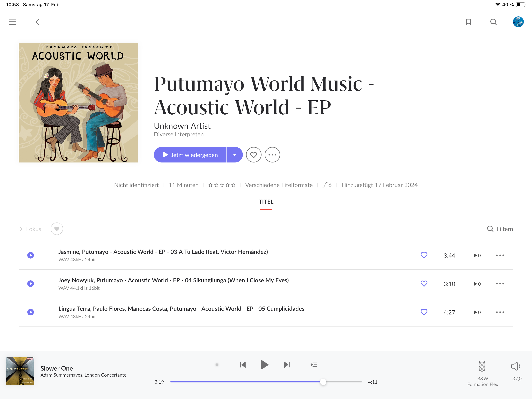The image size is (532, 399).
Task: Click the dynamic range 6 indicator
Action: (x=327, y=185)
